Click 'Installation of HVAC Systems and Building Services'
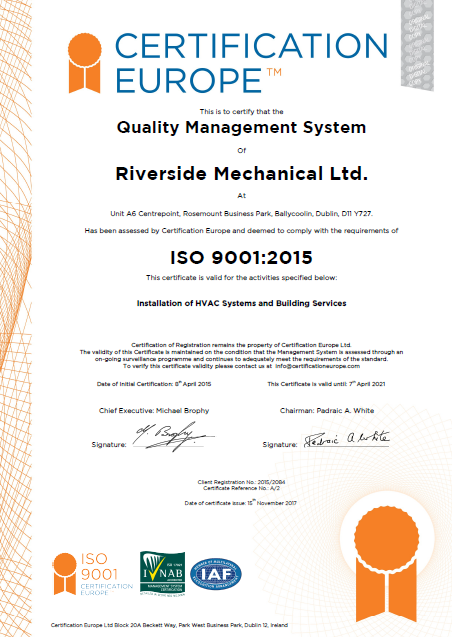 (x=242, y=303)
